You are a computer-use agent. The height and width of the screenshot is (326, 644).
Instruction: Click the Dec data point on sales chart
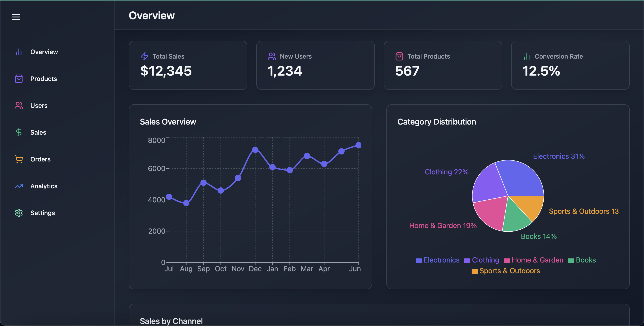tap(255, 150)
